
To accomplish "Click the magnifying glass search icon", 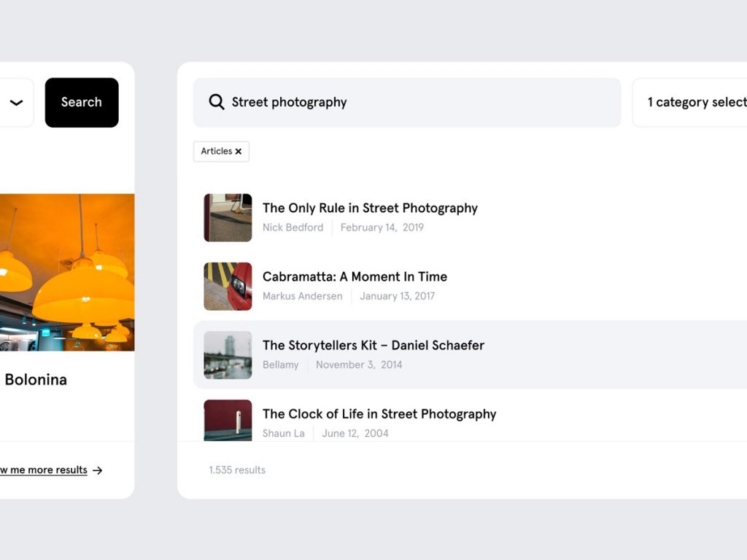I will coord(216,102).
